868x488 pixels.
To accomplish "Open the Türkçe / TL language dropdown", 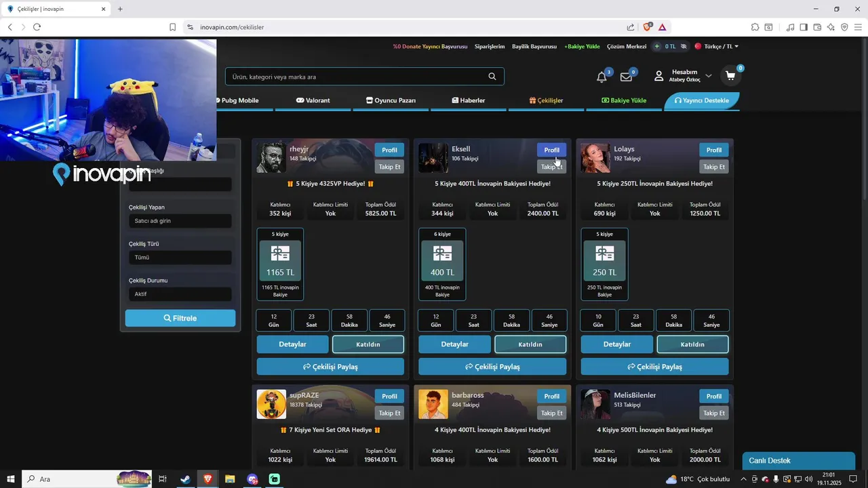I will click(x=717, y=46).
